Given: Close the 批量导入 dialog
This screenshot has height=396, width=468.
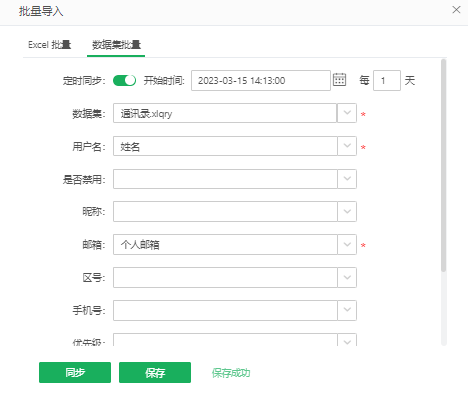Looking at the screenshot, I should point(456,10).
